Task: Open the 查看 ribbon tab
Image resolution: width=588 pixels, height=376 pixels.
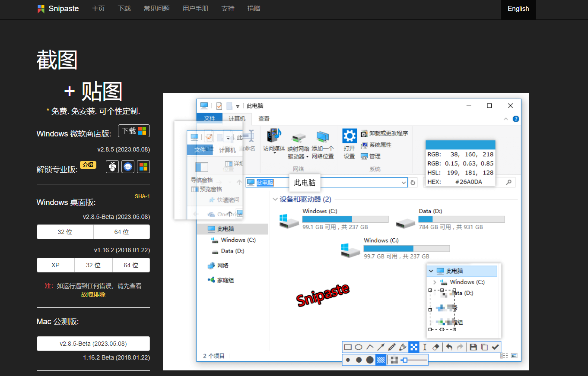Action: 264,119
